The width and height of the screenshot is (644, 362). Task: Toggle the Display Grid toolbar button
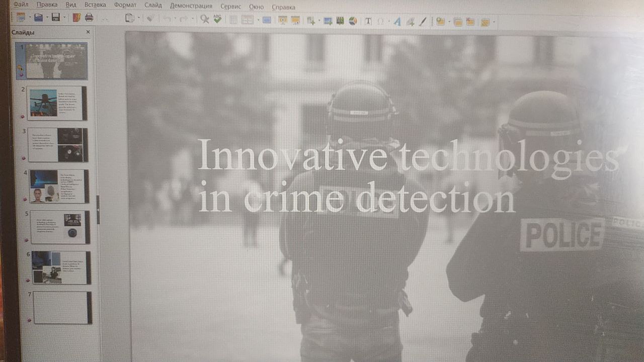pos(233,20)
